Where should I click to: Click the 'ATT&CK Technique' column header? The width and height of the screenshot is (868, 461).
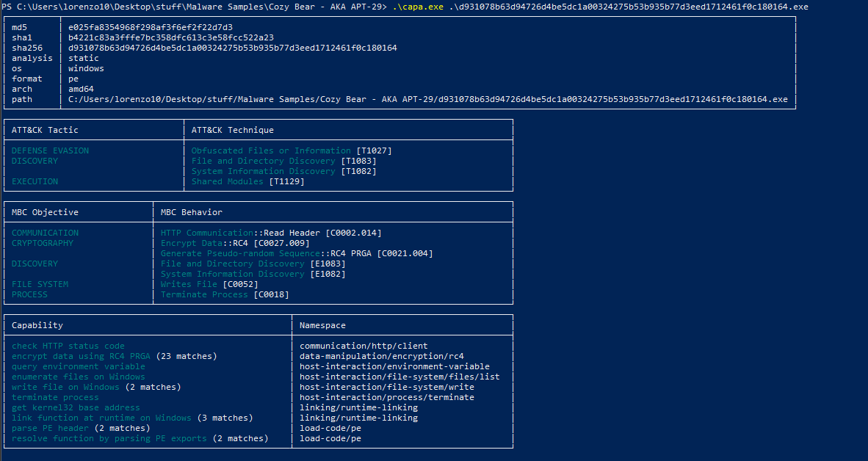tap(233, 130)
